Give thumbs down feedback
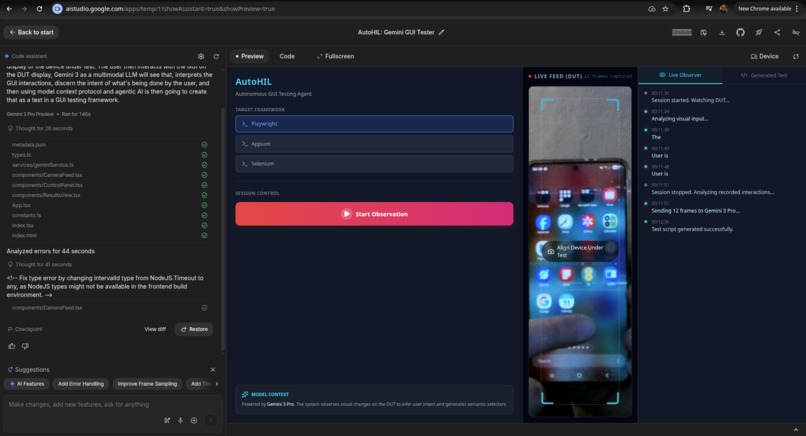806x436 pixels. pyautogui.click(x=25, y=346)
